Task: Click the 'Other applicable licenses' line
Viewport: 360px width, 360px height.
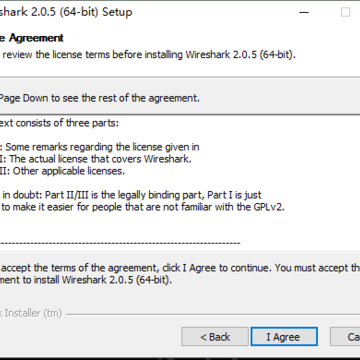Action: [x=62, y=171]
